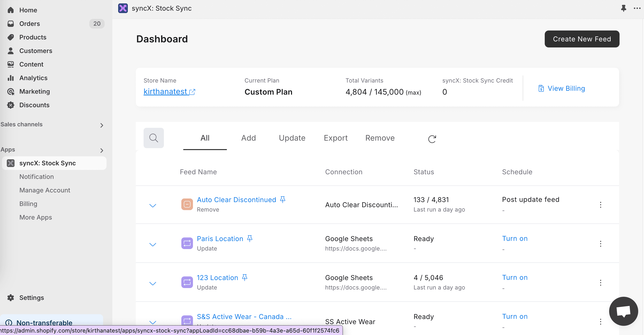Click the purple Update icon for Paris Location
644x335 pixels.
pyautogui.click(x=187, y=243)
